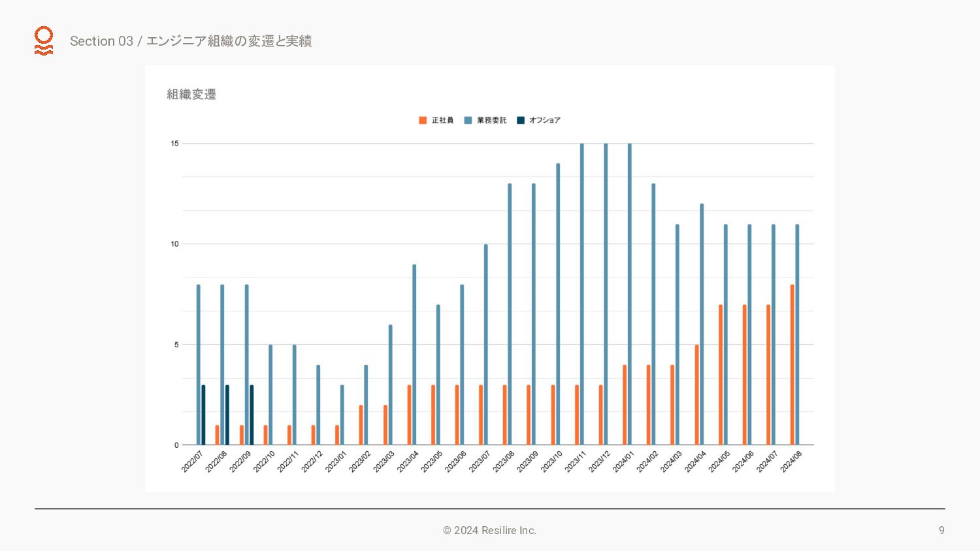Viewport: 980px width, 551px height.
Task: Click the 2024/05 x-axis label
Action: [719, 462]
